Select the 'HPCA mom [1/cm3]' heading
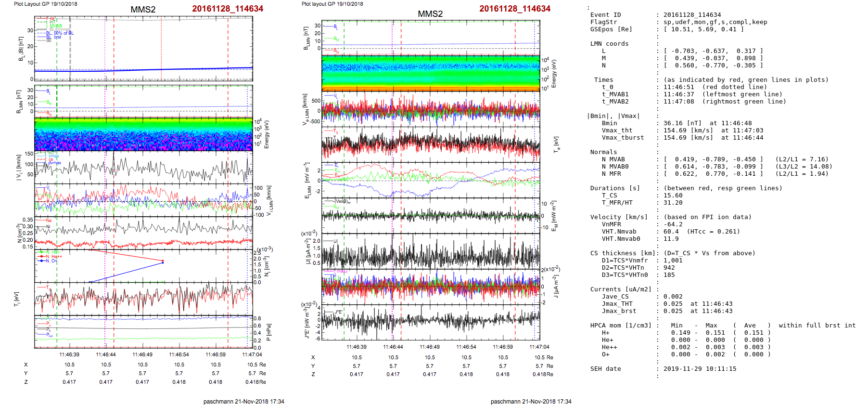868x405 pixels. pos(621,326)
